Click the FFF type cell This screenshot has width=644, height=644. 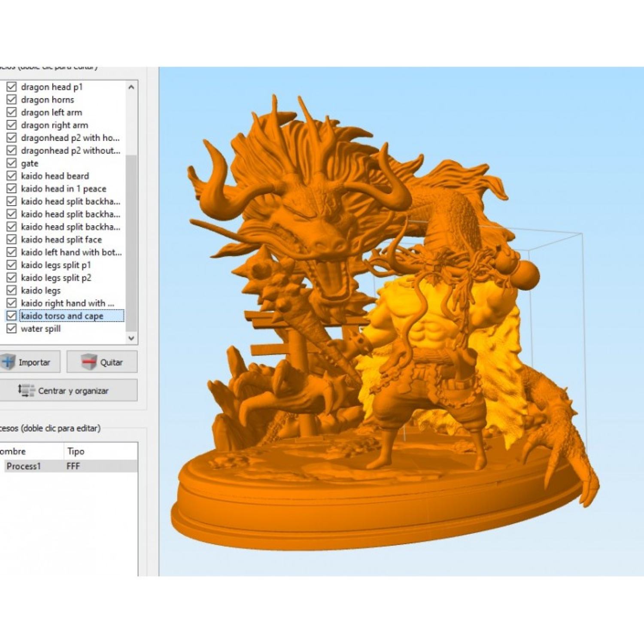[73, 466]
